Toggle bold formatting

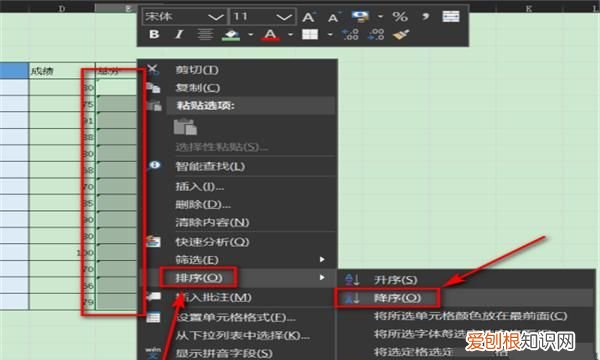click(x=154, y=34)
